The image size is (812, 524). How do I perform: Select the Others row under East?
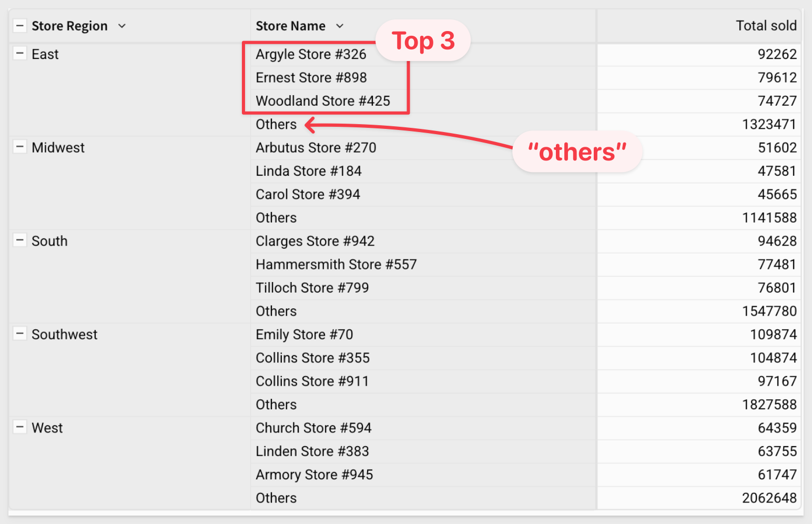pyautogui.click(x=276, y=125)
